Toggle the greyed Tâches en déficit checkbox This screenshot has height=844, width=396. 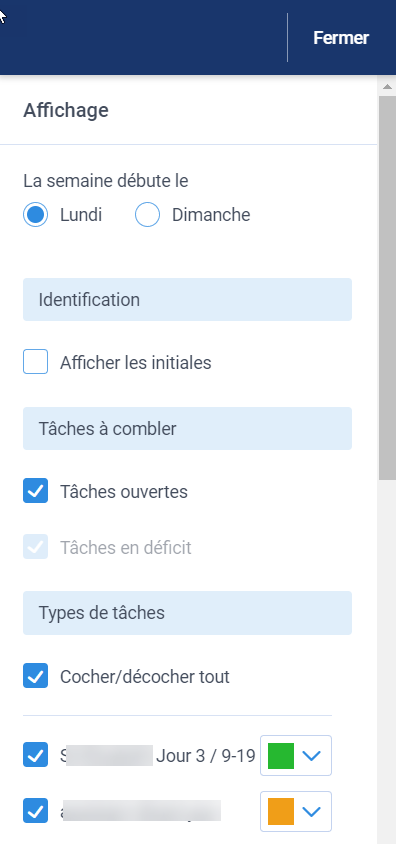click(x=36, y=547)
